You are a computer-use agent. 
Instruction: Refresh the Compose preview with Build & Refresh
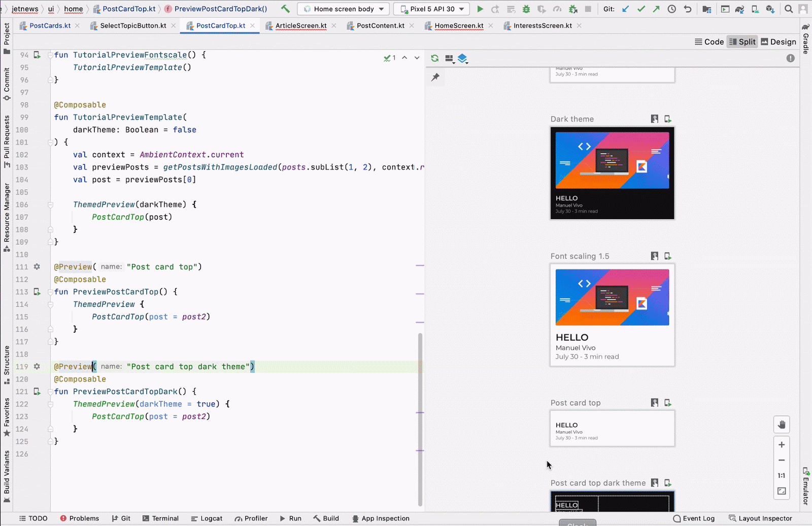coord(434,58)
